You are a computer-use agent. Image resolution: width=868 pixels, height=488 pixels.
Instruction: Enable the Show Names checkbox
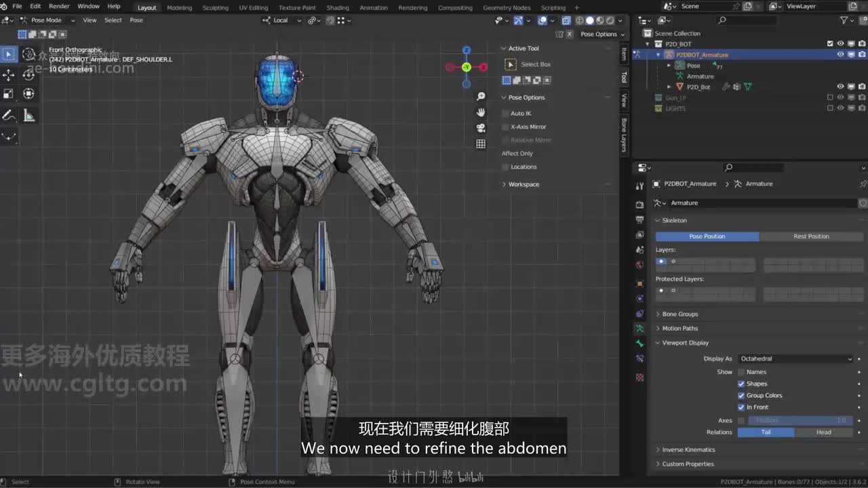pos(741,372)
